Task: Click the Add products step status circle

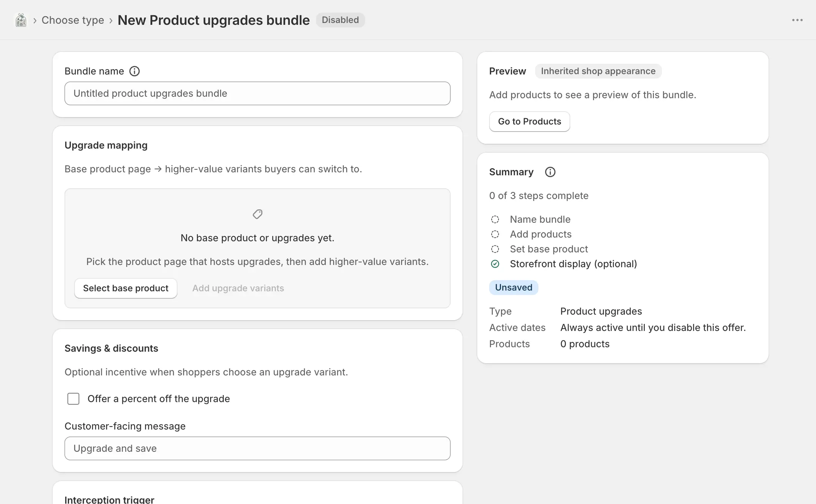Action: pyautogui.click(x=495, y=234)
